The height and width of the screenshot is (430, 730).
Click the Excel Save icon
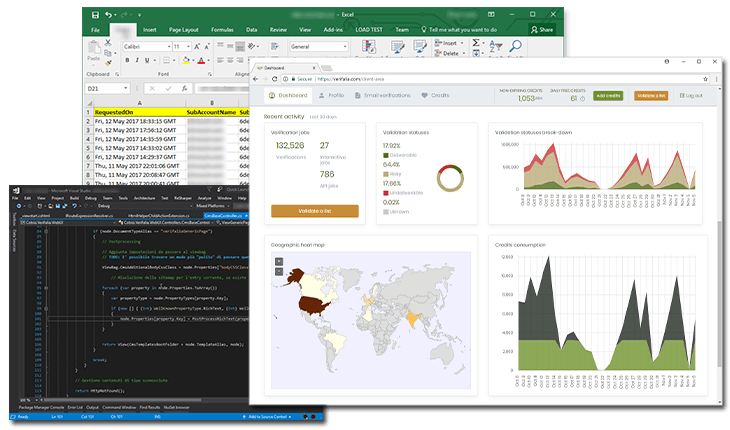point(95,15)
